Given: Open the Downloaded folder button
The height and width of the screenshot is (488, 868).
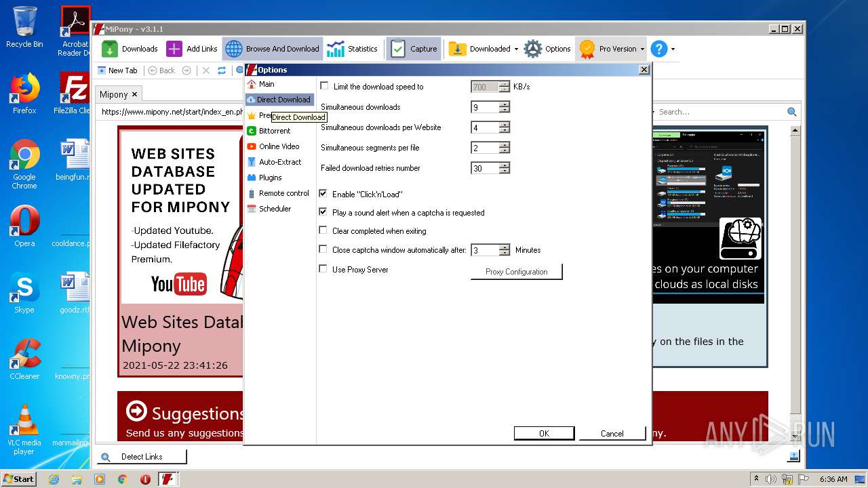Looking at the screenshot, I should coord(479,49).
